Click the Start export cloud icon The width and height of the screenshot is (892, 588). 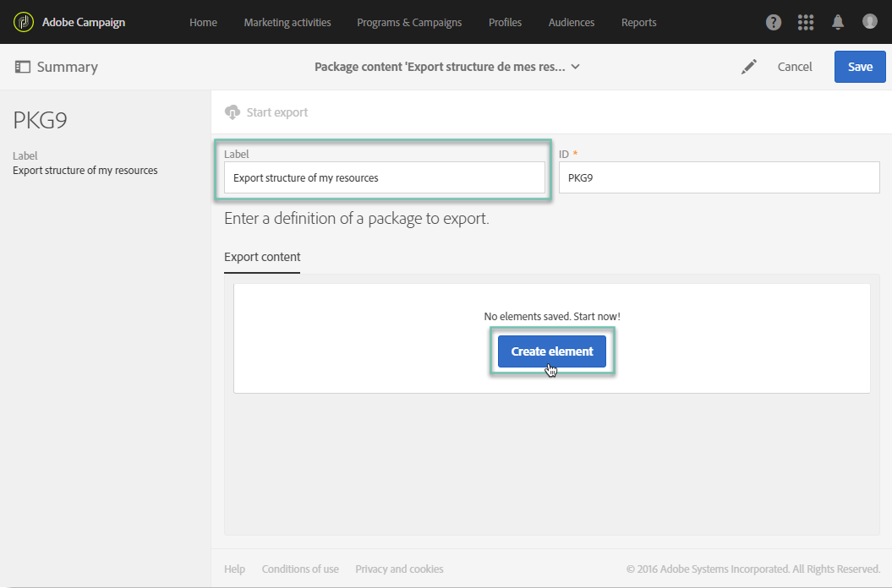[233, 112]
